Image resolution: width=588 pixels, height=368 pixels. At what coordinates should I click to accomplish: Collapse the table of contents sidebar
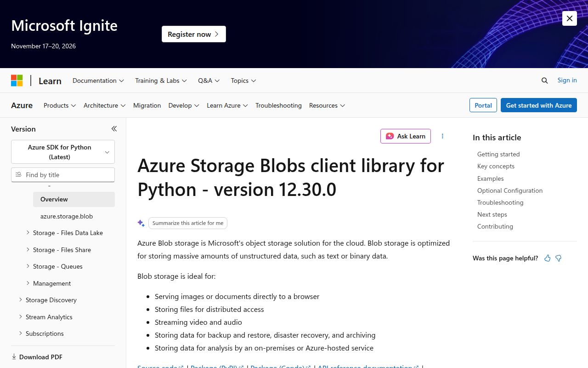[x=114, y=129]
